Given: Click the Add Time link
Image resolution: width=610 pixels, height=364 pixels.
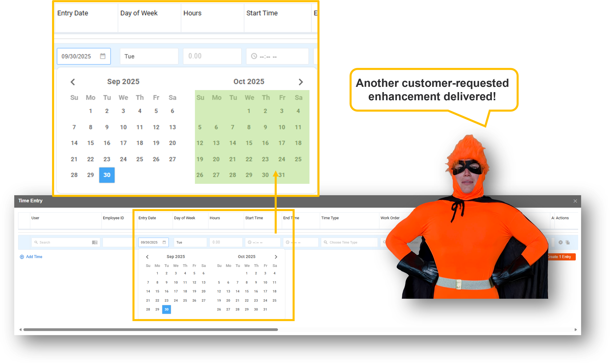Looking at the screenshot, I should tap(34, 257).
